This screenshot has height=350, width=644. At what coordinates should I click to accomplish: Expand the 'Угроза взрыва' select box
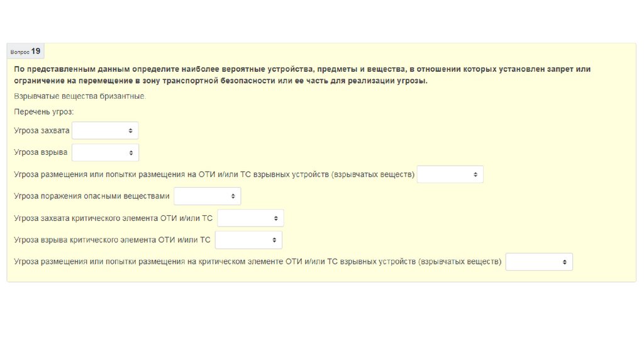[105, 152]
